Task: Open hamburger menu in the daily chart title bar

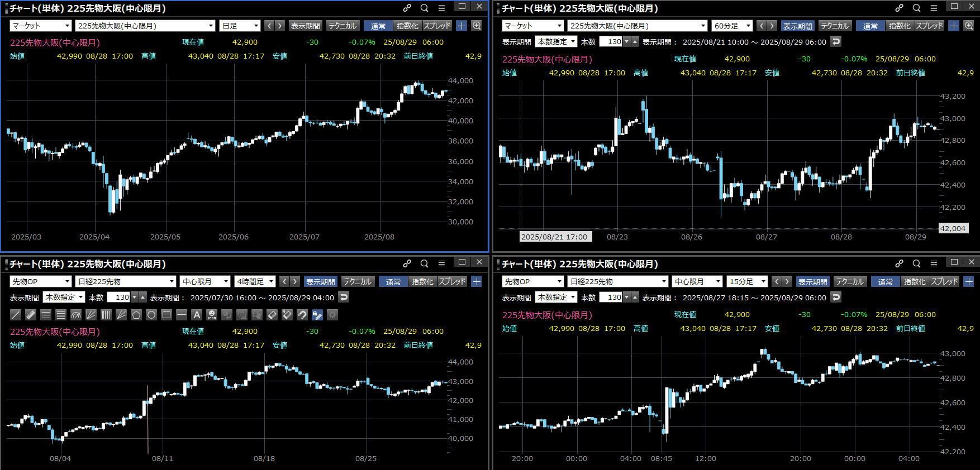Action: point(441,8)
